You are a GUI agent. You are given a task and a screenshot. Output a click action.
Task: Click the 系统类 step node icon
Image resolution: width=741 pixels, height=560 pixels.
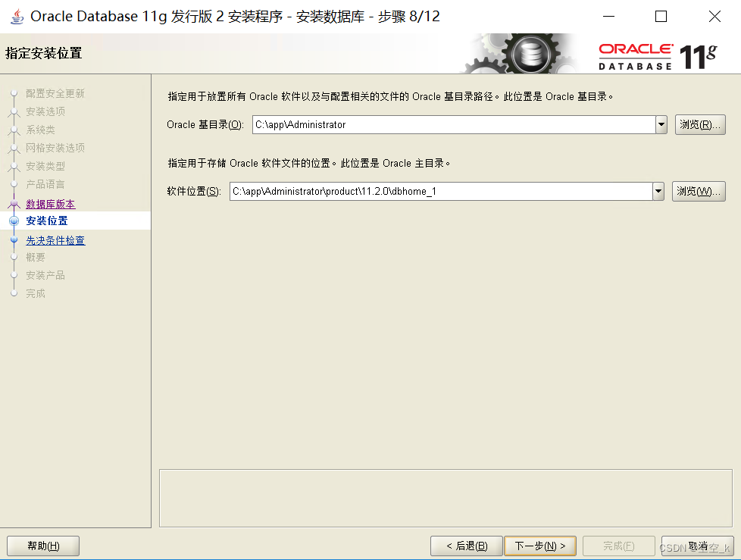(x=17, y=130)
